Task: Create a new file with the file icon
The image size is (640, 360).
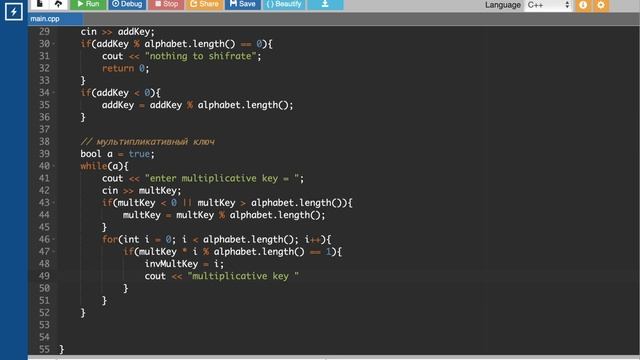Action: tap(40, 4)
